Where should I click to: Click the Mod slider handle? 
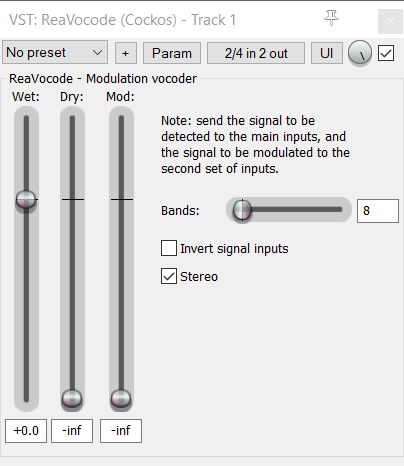[121, 398]
